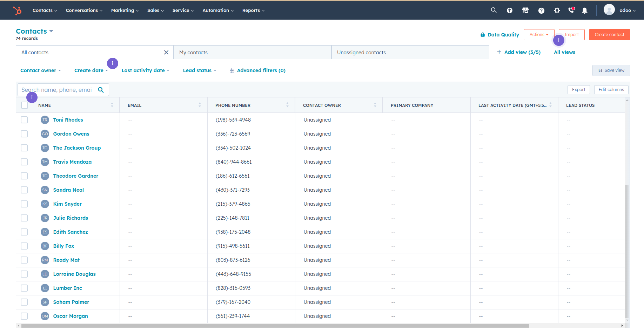Viewport: 644px width, 328px height.
Task: Select the checkbox for Toni Rhodes
Action: 24,120
